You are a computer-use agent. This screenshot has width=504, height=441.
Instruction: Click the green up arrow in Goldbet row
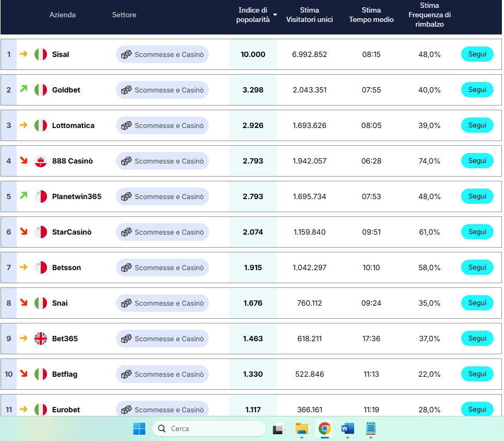click(x=24, y=88)
